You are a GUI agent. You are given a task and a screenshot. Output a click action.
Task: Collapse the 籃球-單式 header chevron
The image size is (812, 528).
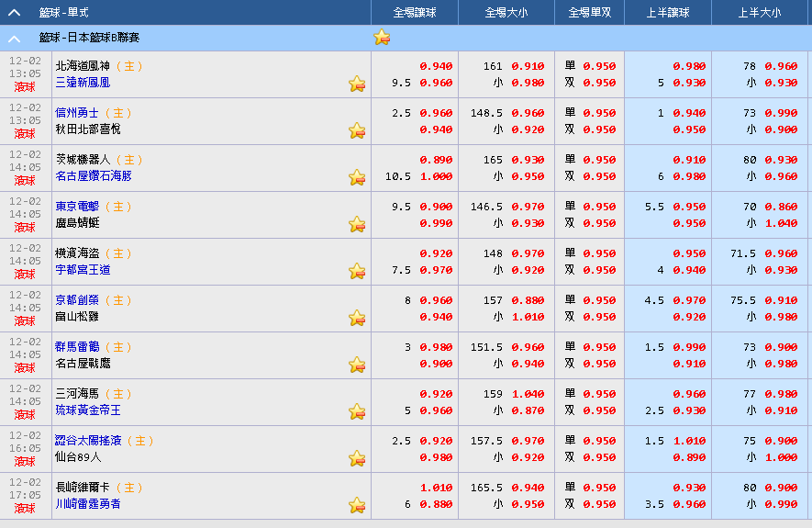pyautogui.click(x=15, y=13)
